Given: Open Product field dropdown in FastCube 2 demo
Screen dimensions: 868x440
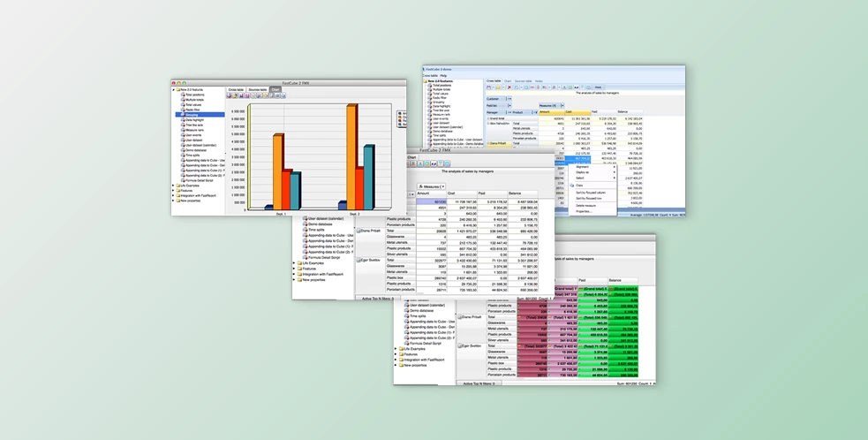Looking at the screenshot, I should (x=535, y=112).
